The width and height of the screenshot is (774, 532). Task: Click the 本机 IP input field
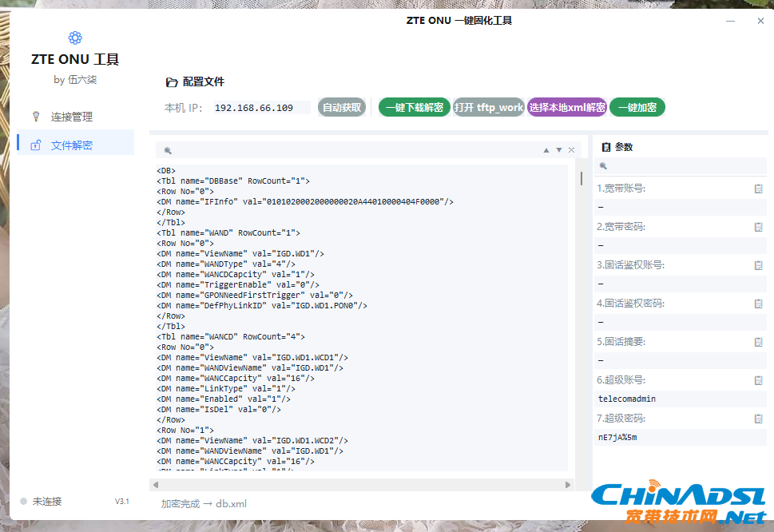pos(262,108)
